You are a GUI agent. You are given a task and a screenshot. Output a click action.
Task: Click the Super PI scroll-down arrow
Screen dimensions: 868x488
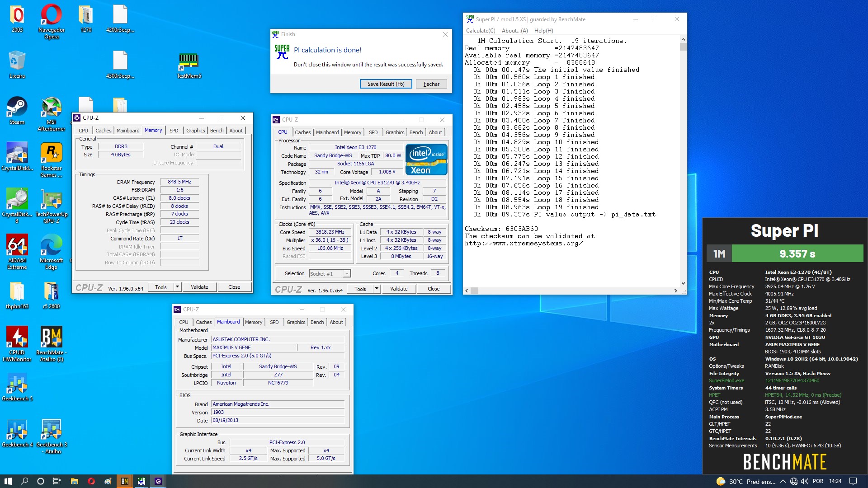tap(683, 283)
